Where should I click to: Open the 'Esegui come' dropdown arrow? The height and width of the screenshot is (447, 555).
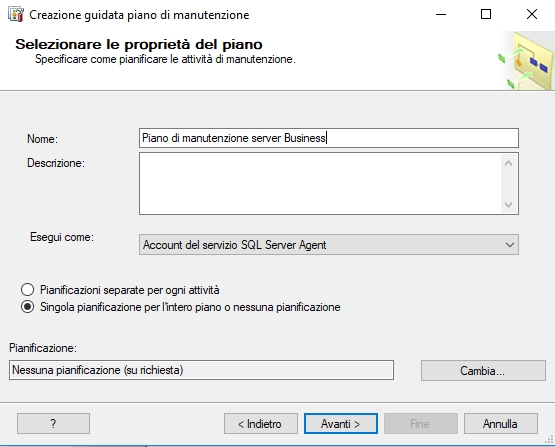click(510, 245)
